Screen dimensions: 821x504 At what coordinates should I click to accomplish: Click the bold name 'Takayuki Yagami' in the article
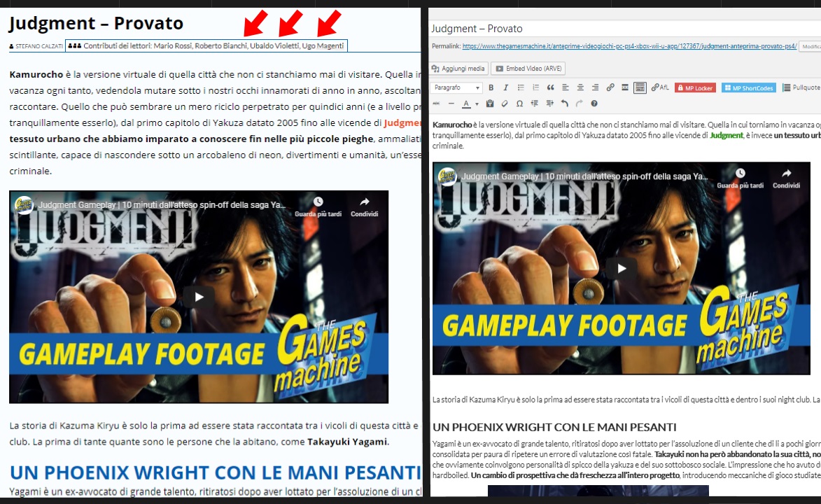(x=348, y=442)
